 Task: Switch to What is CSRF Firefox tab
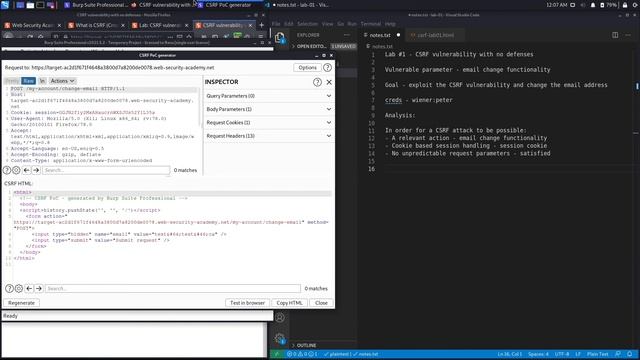click(x=96, y=25)
